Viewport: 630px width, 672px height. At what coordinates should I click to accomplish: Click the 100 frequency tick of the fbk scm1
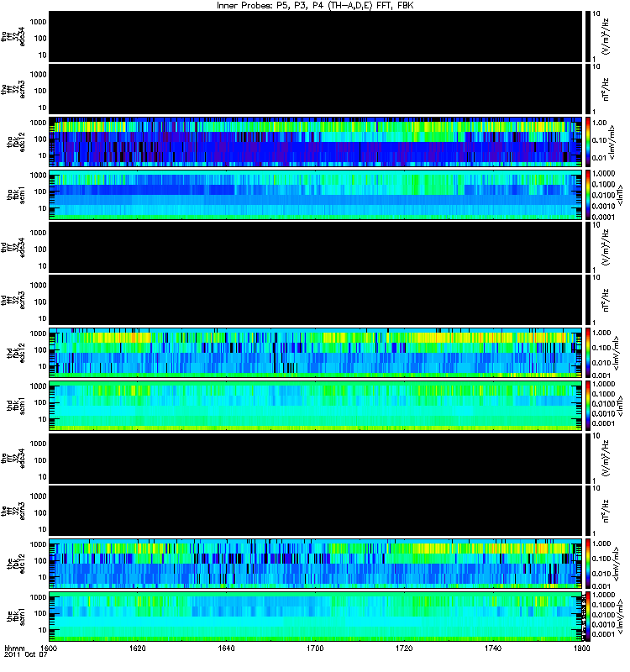pyautogui.click(x=40, y=613)
